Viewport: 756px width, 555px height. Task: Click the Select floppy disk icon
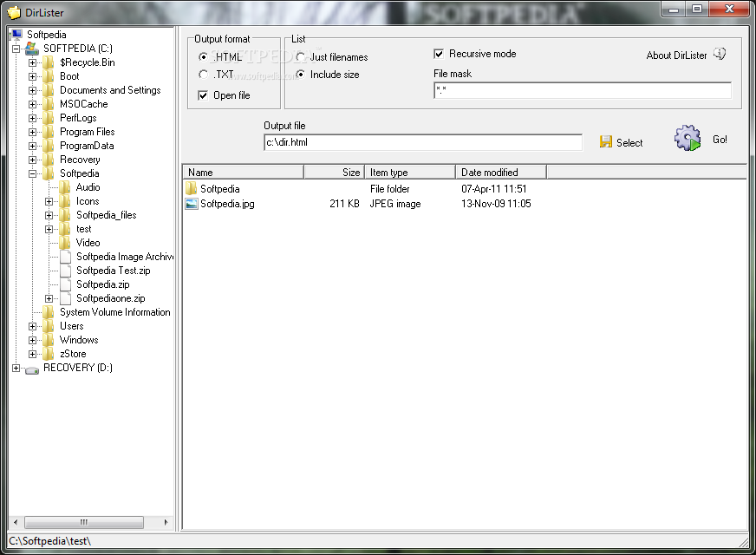coord(605,141)
